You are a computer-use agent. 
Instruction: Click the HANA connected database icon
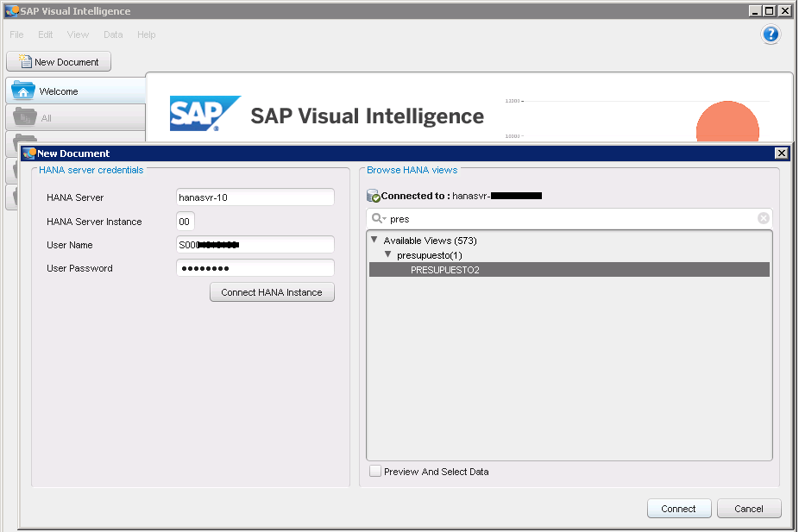click(x=373, y=197)
